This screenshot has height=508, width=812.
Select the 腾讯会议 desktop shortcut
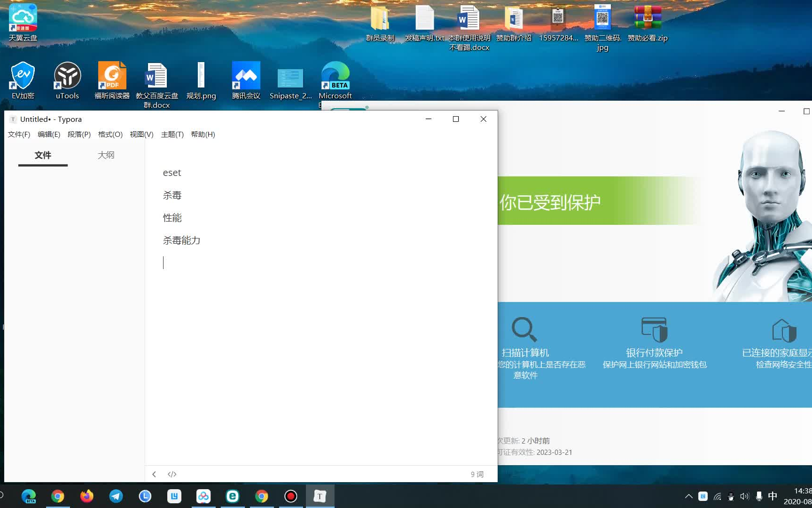[246, 80]
